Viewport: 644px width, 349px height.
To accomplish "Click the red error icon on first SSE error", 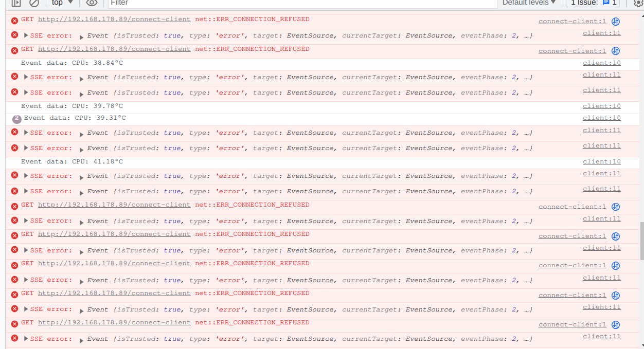I will (13, 35).
